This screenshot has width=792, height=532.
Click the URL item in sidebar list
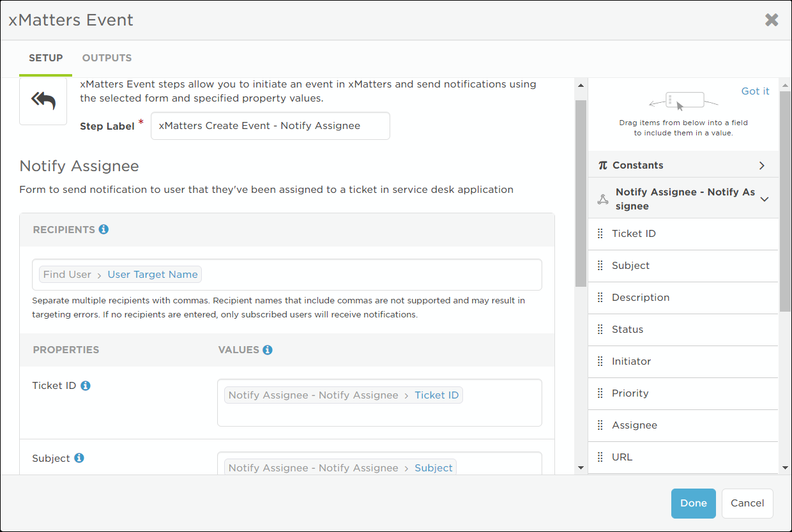click(x=683, y=457)
